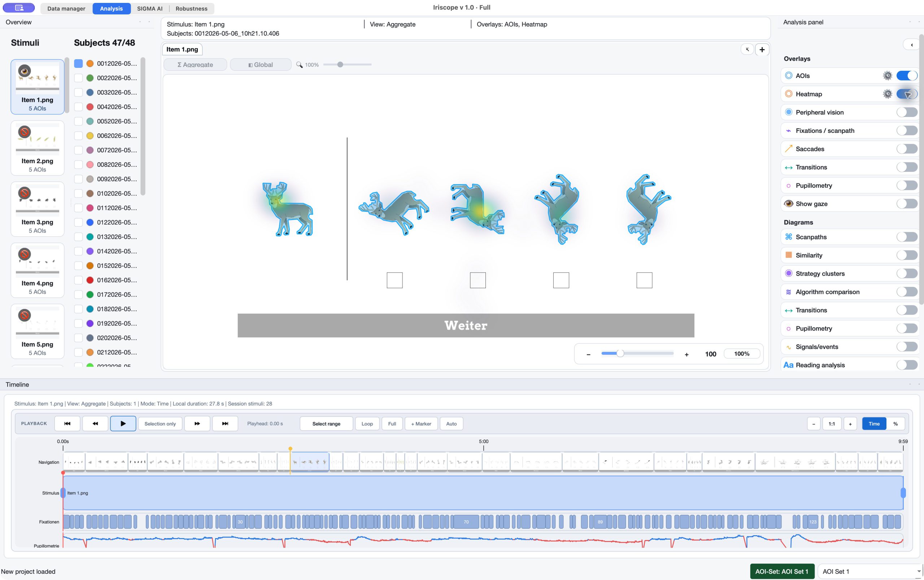
Task: Click the hidden icon on Item 4.png
Action: (25, 254)
